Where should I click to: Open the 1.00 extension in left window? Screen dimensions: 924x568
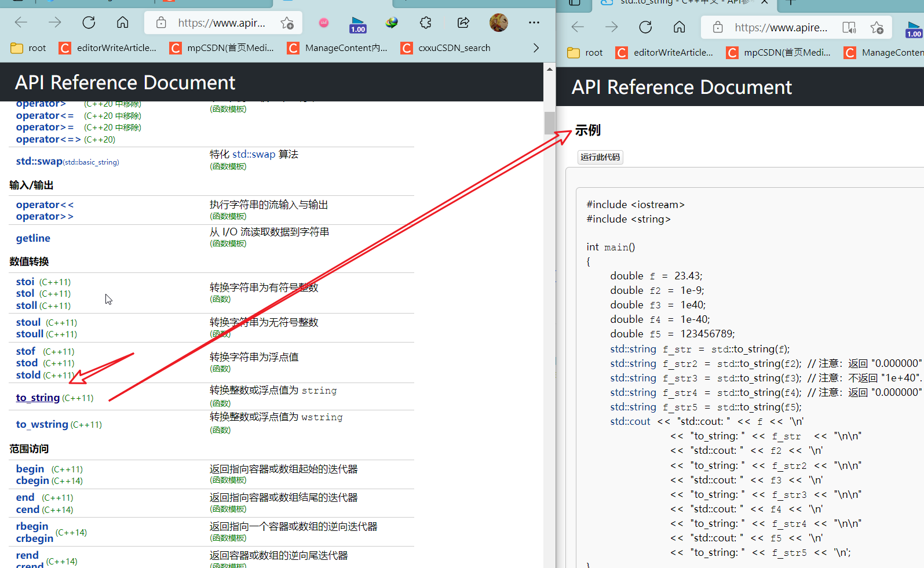coord(358,24)
